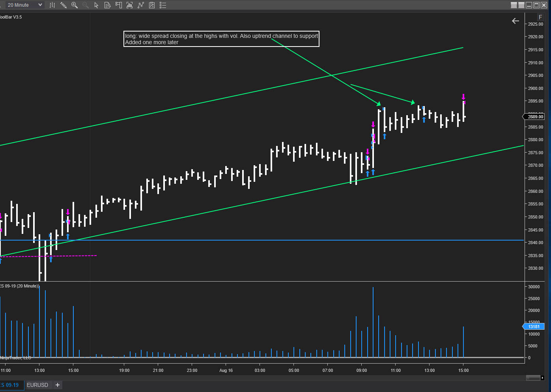551x392 pixels.
Task: Open Chart Trader panel icon
Action: pos(118,5)
